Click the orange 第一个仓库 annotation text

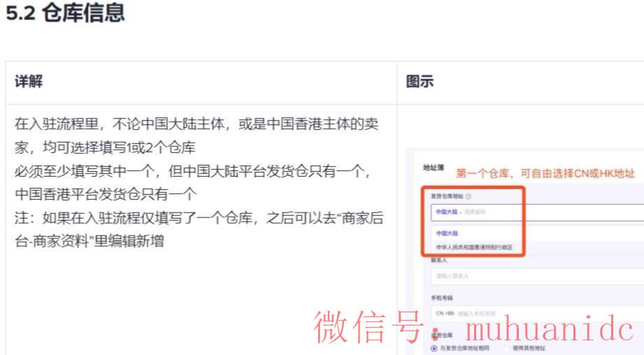(x=545, y=173)
